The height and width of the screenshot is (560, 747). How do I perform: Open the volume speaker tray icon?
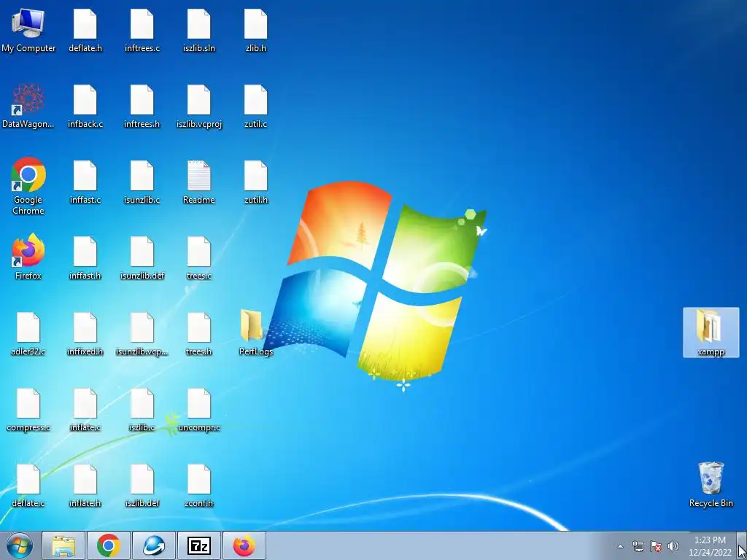[x=673, y=546]
